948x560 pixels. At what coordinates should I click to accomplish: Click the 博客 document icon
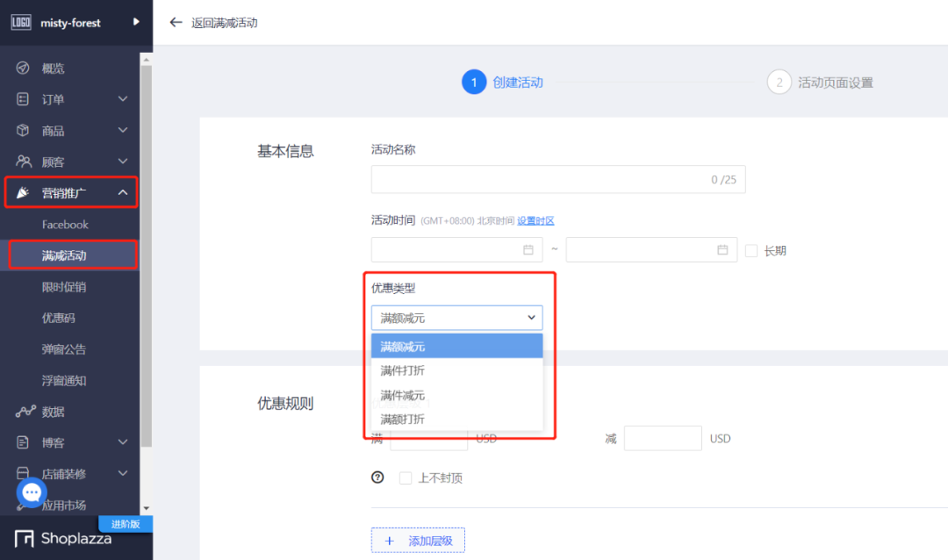22,442
